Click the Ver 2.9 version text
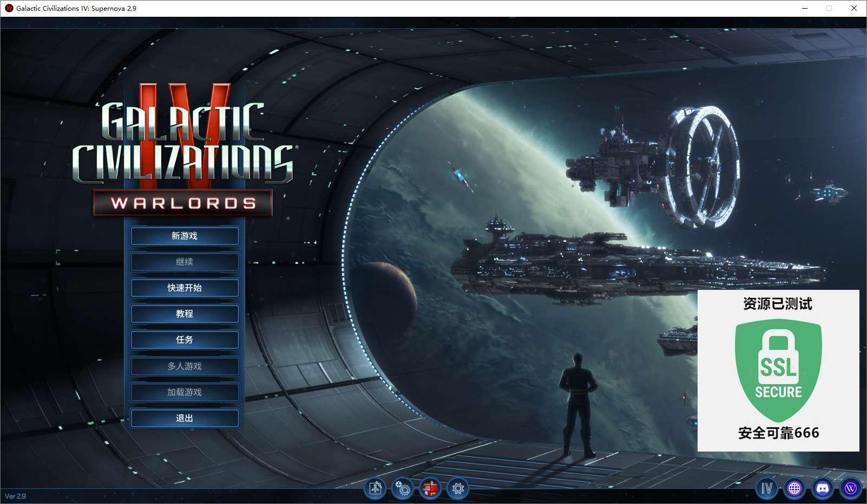 pyautogui.click(x=15, y=496)
